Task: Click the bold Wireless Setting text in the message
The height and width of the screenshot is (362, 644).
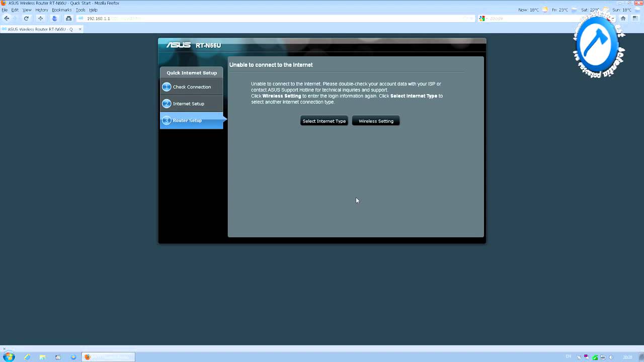Action: point(282,96)
